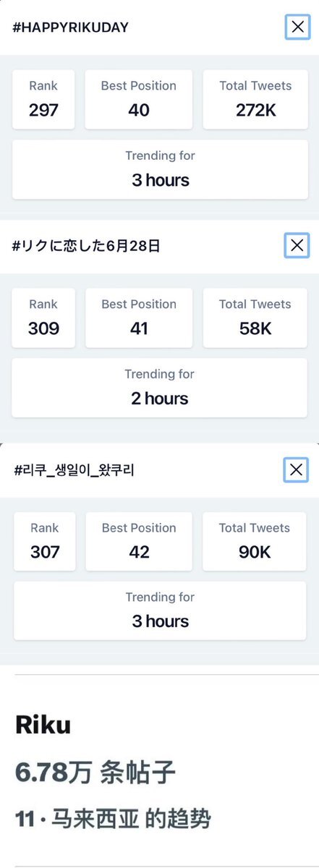Tap the Best Position 42 card

139,542
